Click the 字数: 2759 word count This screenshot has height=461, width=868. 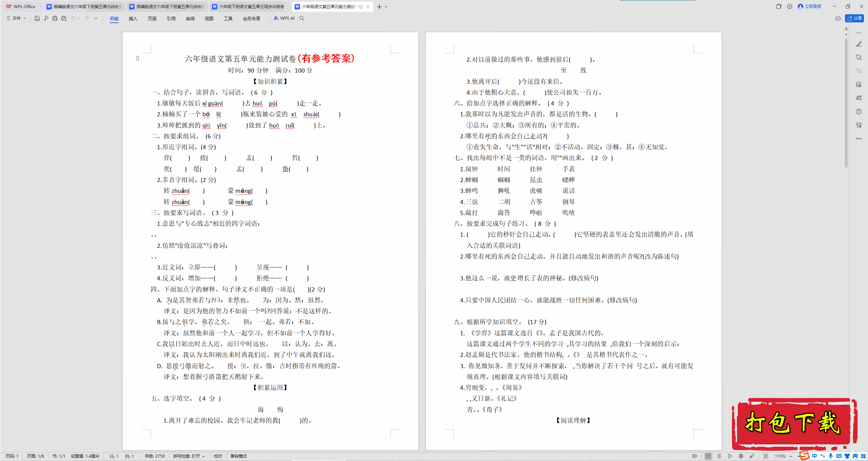point(155,456)
